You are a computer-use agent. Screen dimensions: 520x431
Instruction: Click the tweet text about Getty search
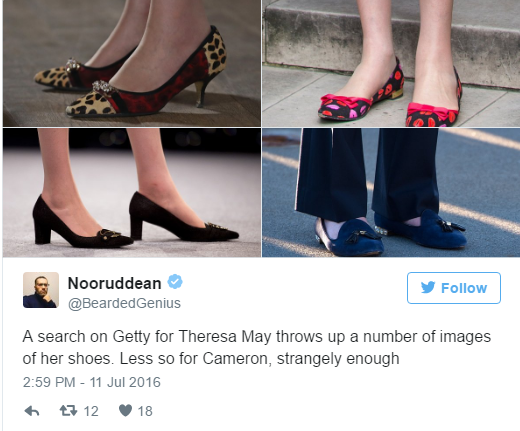pos(257,347)
